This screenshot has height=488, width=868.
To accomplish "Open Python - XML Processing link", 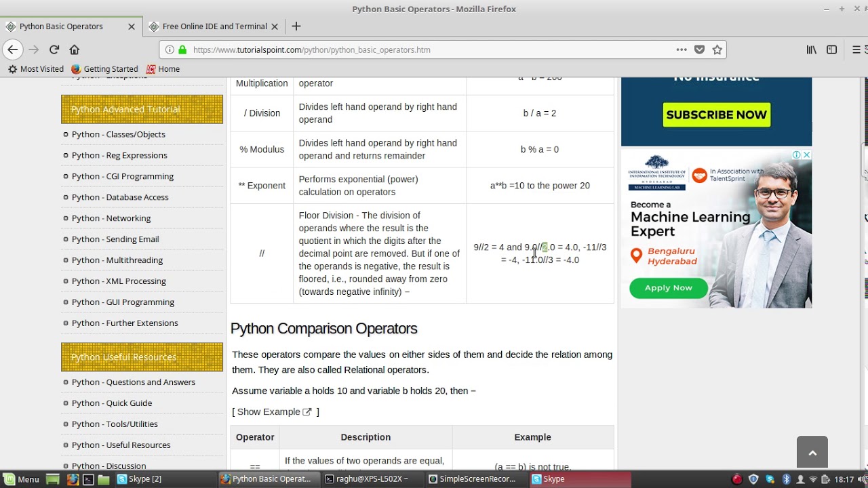I will [119, 281].
